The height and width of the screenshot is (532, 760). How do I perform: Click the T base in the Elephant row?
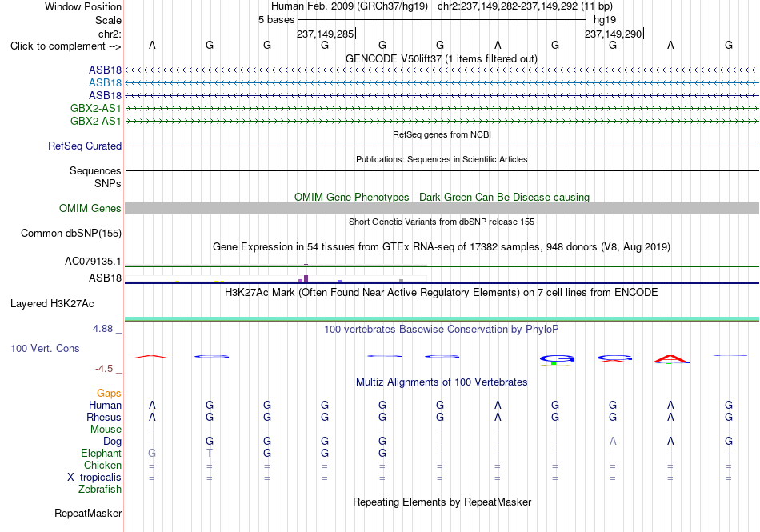coord(210,453)
